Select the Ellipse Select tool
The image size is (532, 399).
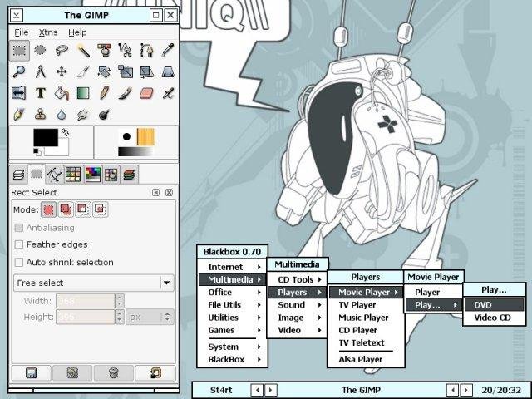41,51
